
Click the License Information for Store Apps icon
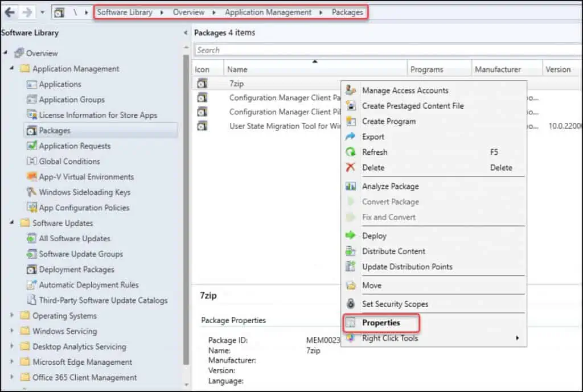[32, 115]
